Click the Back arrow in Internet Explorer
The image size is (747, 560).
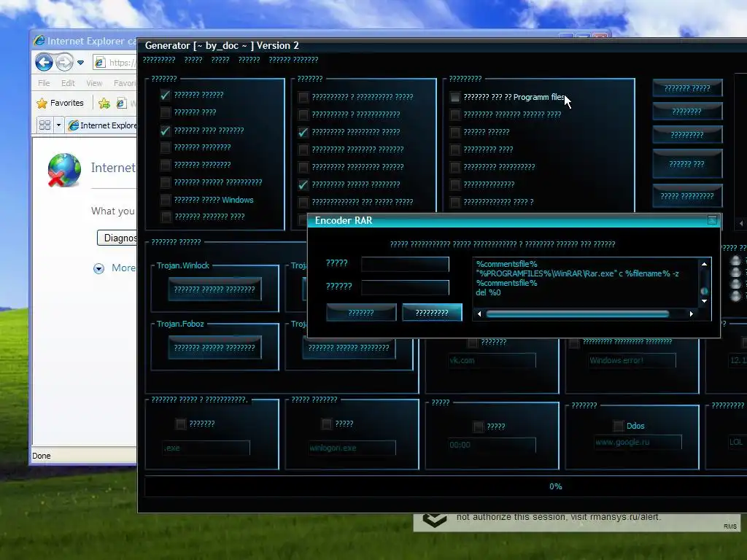[44, 63]
